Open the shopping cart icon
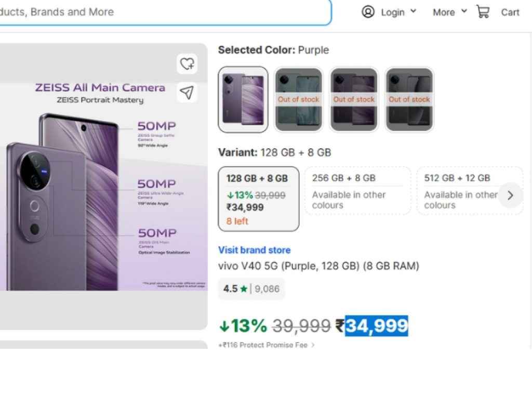532x393 pixels. point(483,12)
